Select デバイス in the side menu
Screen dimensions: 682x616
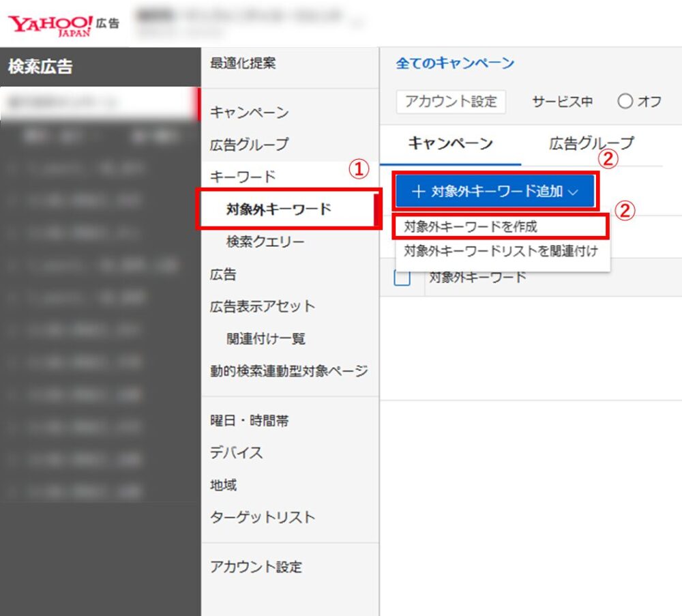pos(236,453)
